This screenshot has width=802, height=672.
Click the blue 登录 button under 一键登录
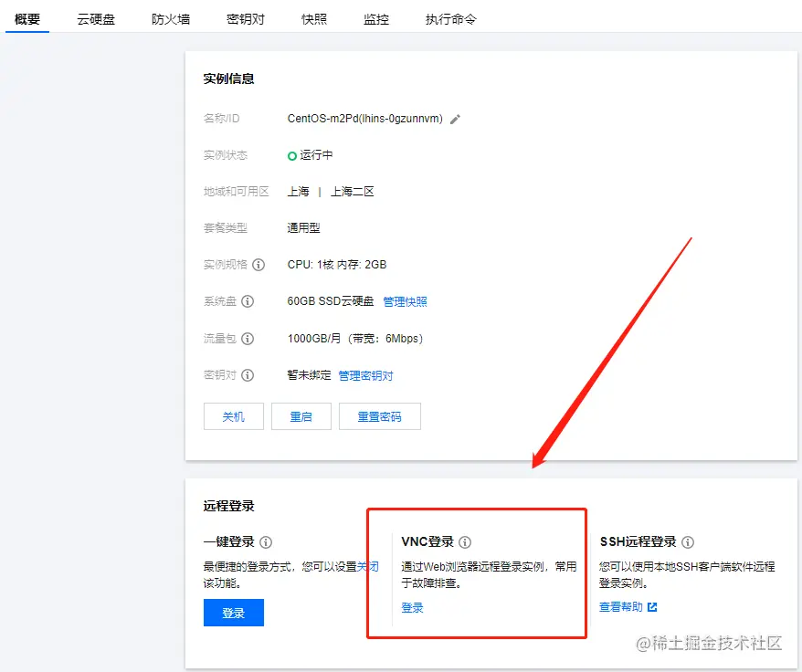point(234,613)
